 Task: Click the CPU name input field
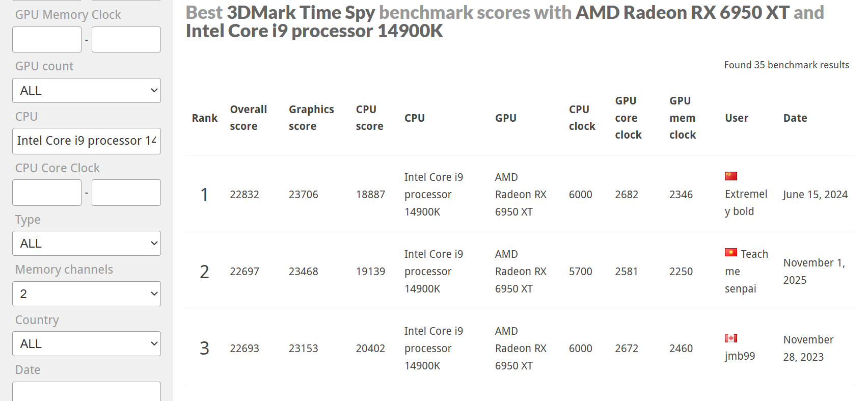pyautogui.click(x=87, y=141)
